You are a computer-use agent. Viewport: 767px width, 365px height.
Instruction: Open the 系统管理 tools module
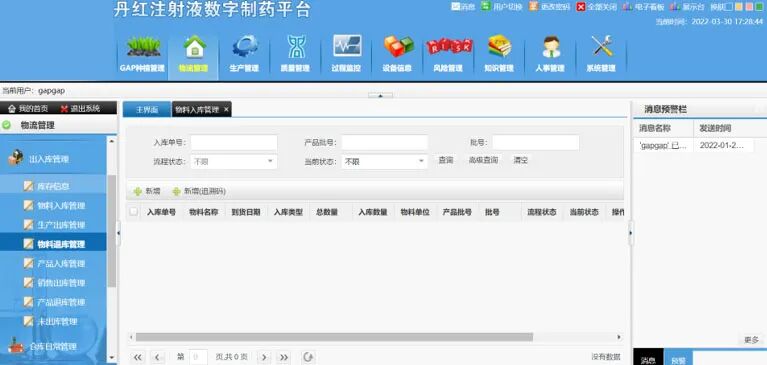coord(601,54)
